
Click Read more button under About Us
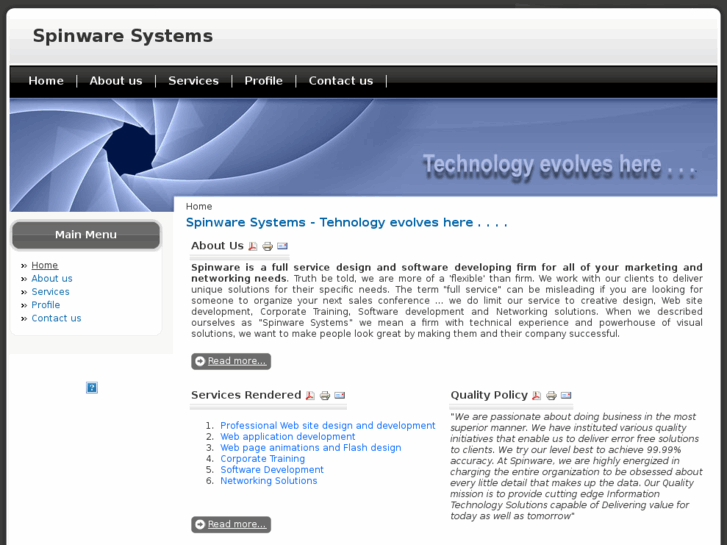231,361
